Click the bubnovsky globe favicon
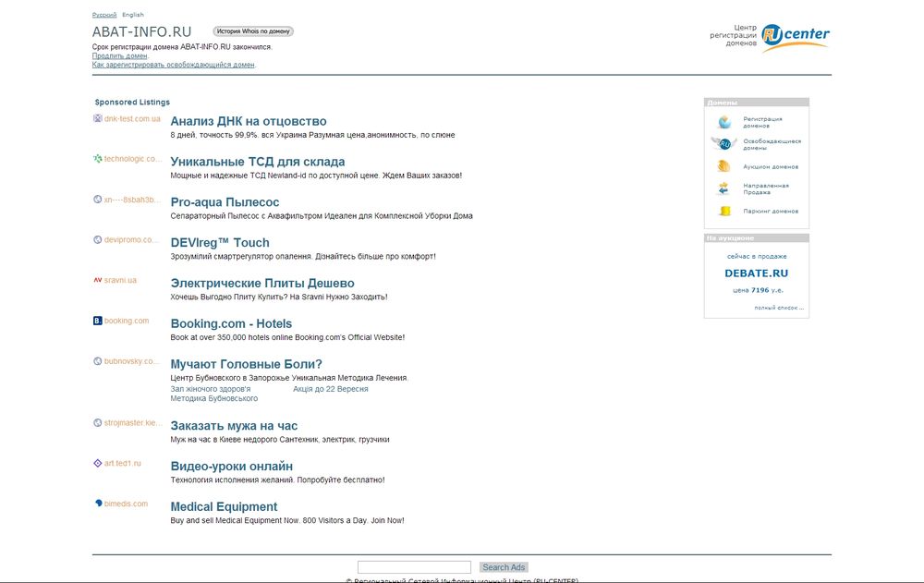This screenshot has height=583, width=924. (97, 361)
